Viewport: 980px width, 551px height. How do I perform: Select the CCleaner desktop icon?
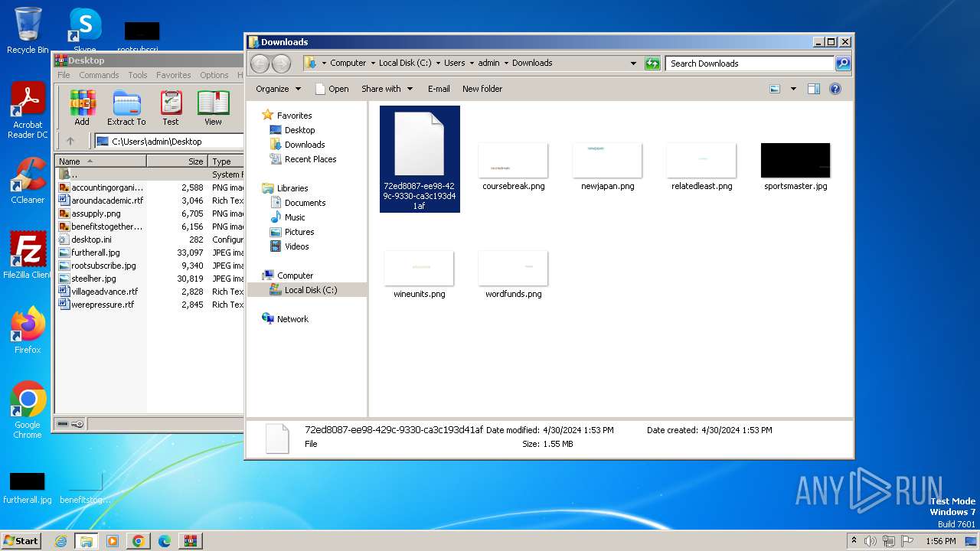tap(28, 181)
